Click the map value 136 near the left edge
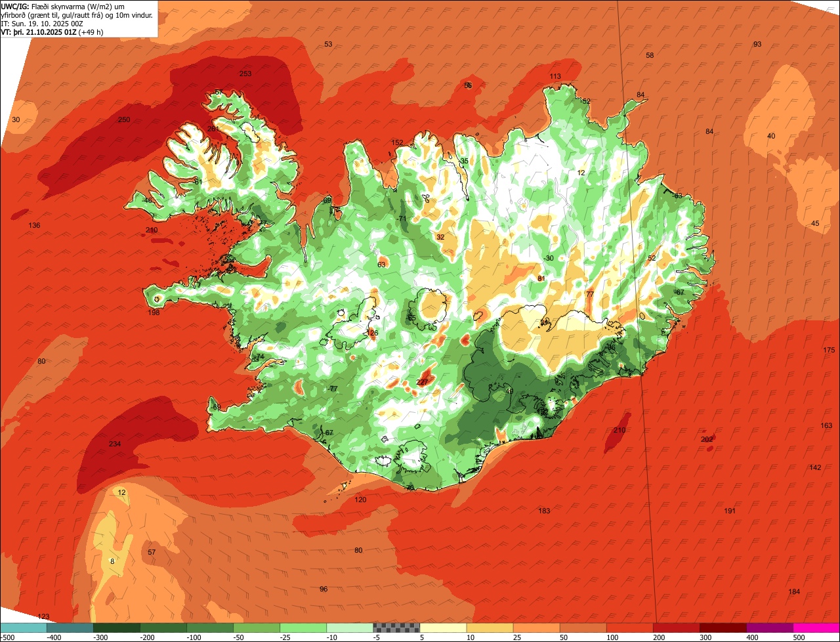This screenshot has height=642, width=840. click(x=34, y=225)
